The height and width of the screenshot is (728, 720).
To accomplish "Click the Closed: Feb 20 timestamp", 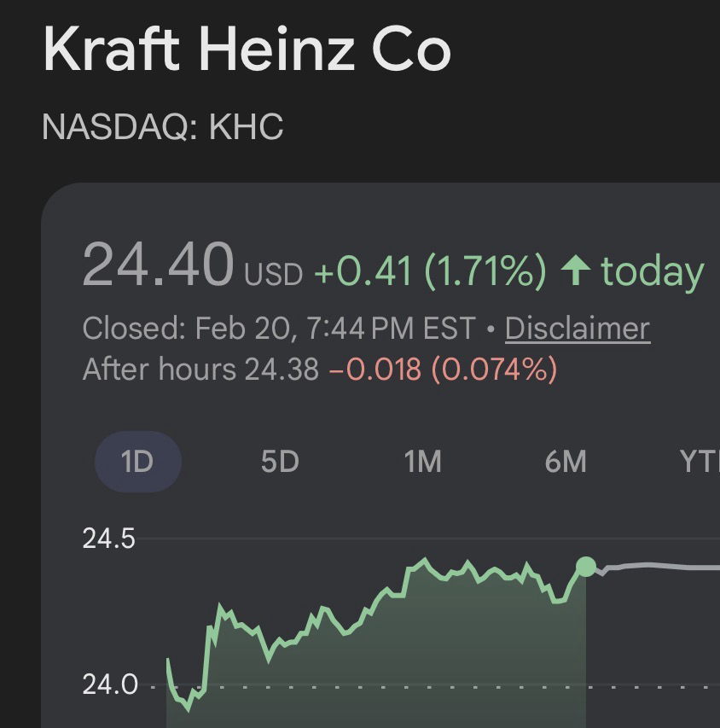I will tap(278, 329).
